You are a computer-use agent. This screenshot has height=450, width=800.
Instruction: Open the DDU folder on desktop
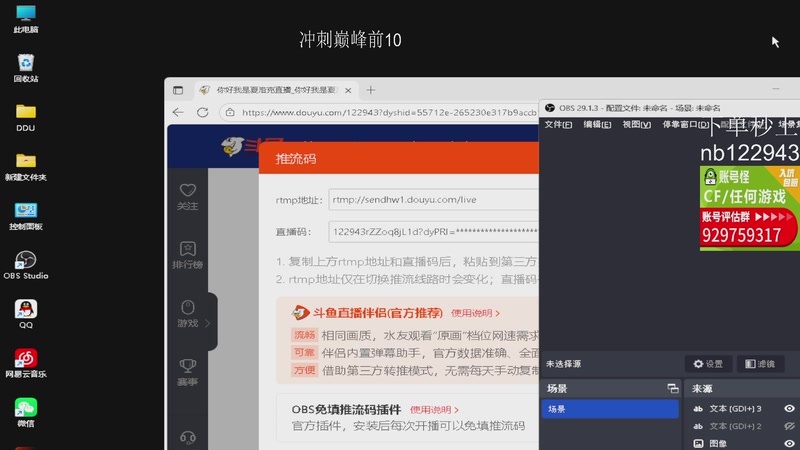pos(26,117)
